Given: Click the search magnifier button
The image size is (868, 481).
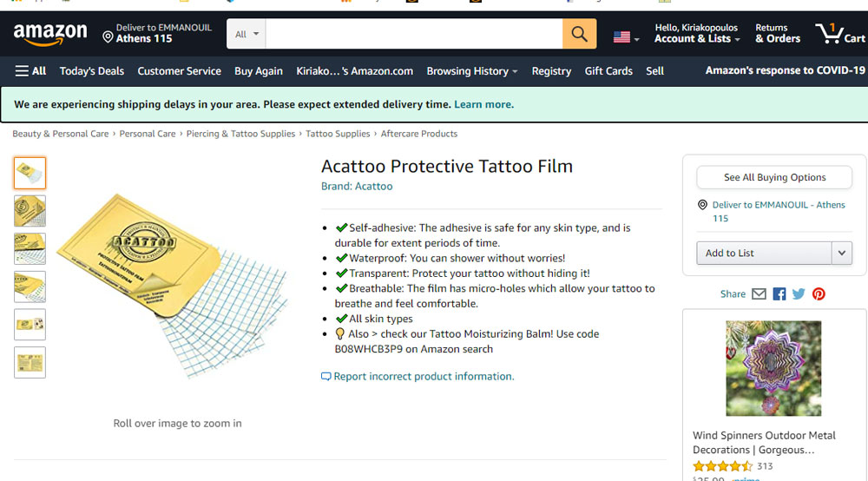Looking at the screenshot, I should point(579,35).
